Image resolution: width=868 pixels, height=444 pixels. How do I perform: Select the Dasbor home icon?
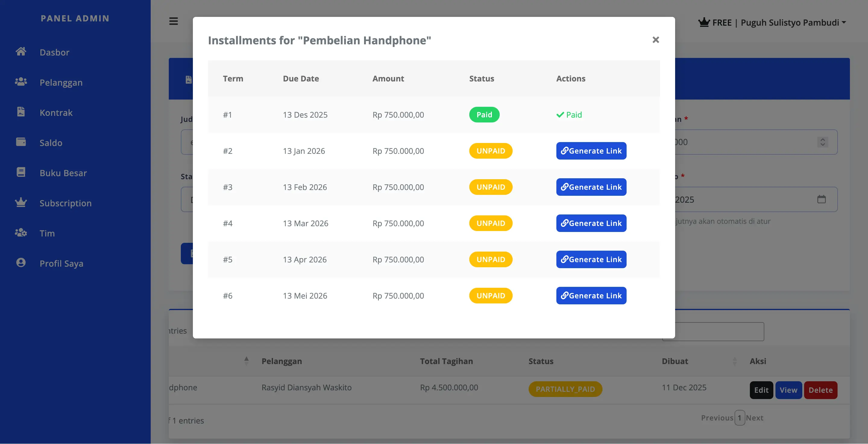click(x=21, y=51)
